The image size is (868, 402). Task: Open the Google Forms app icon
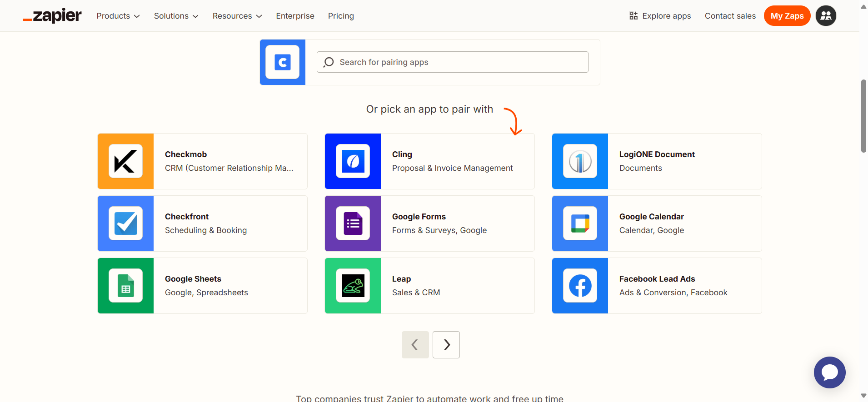click(x=353, y=223)
